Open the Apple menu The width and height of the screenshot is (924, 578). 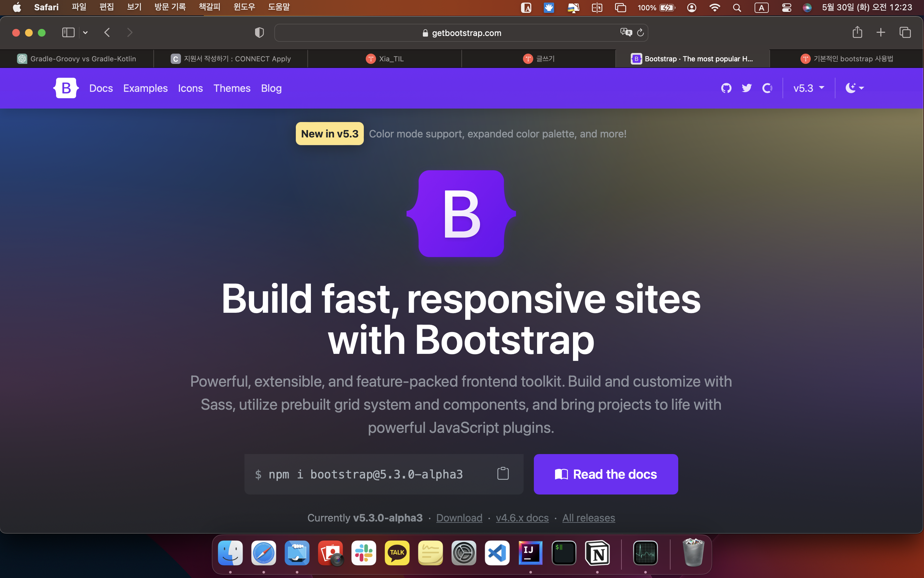click(17, 7)
